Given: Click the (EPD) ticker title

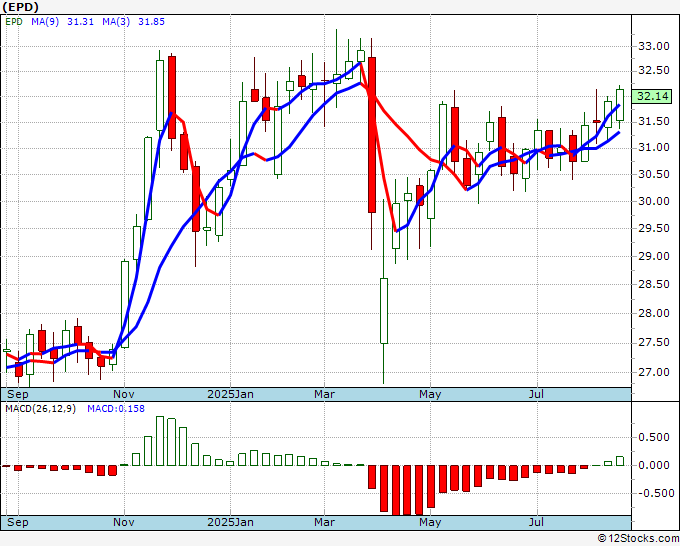Looking at the screenshot, I should 20,7.
